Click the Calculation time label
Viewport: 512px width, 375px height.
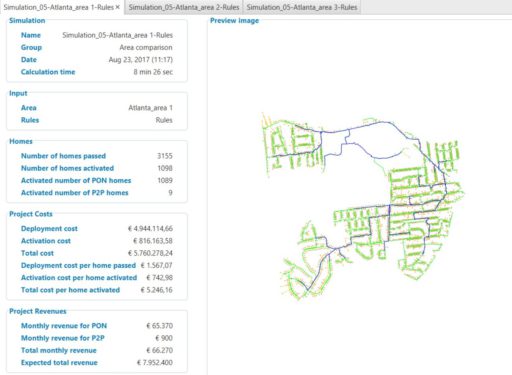pos(48,72)
